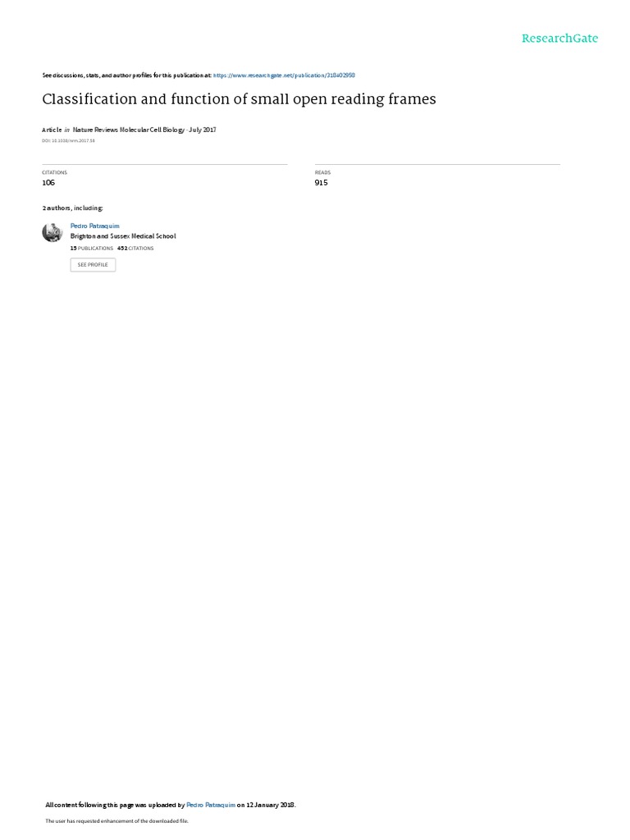Select Nature Reviews Molecular Cell Biology journal name
Image resolution: width=630 pixels, height=840 pixels.
point(129,130)
